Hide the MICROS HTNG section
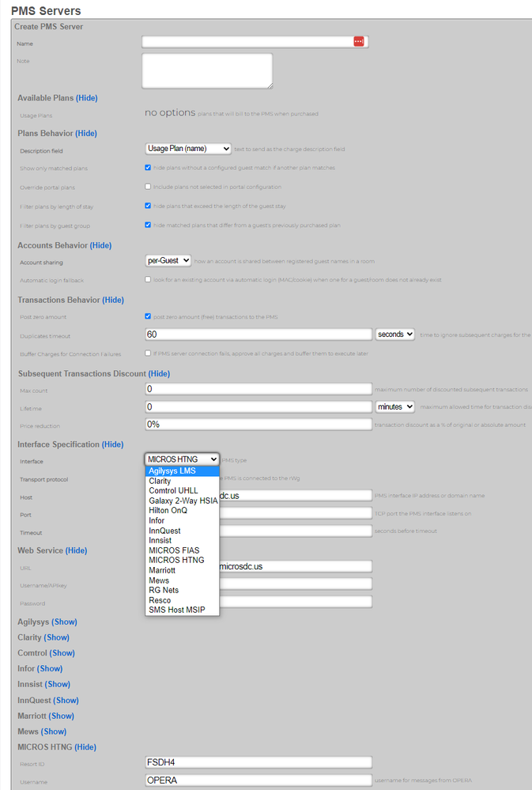Screen dimensions: 532x790 [85, 747]
